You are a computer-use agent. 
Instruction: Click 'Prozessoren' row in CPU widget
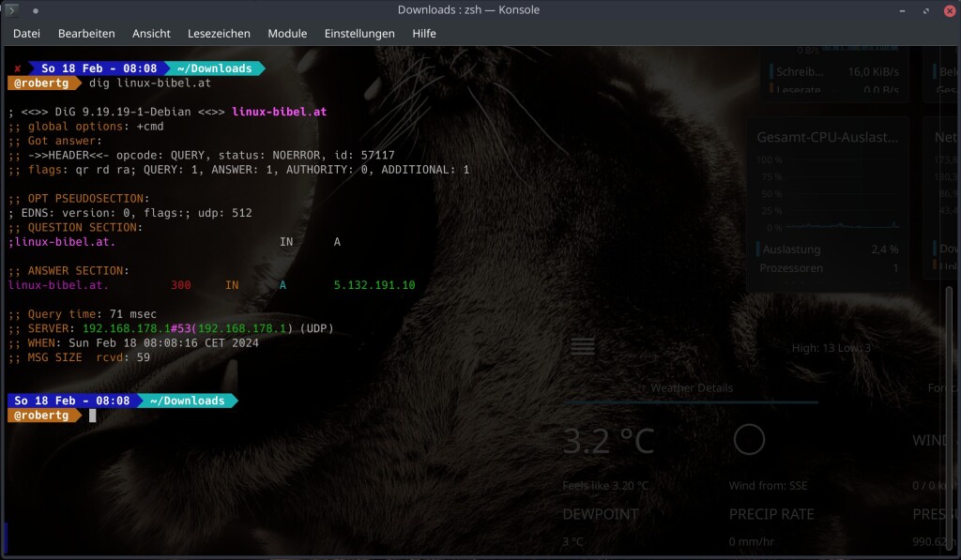[x=829, y=267]
